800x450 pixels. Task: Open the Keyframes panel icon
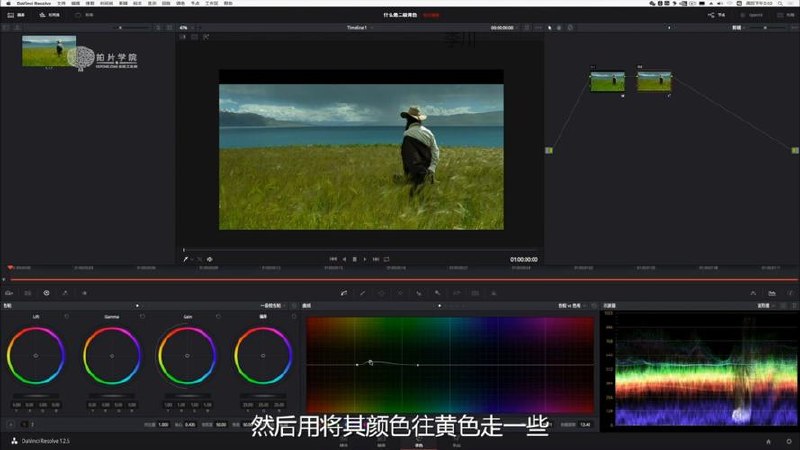pos(753,293)
